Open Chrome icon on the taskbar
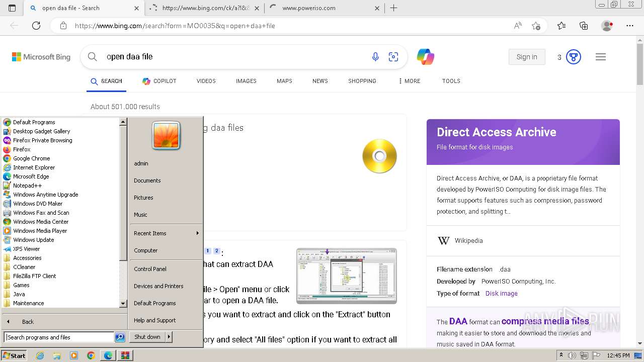 pyautogui.click(x=91, y=355)
